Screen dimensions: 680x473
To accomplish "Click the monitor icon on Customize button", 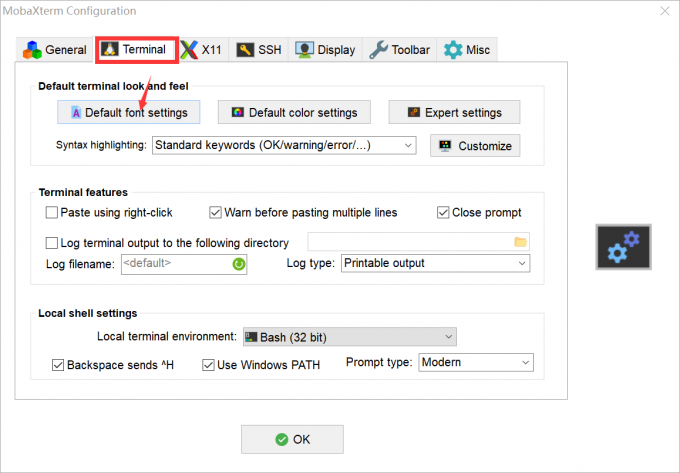I will 445,146.
